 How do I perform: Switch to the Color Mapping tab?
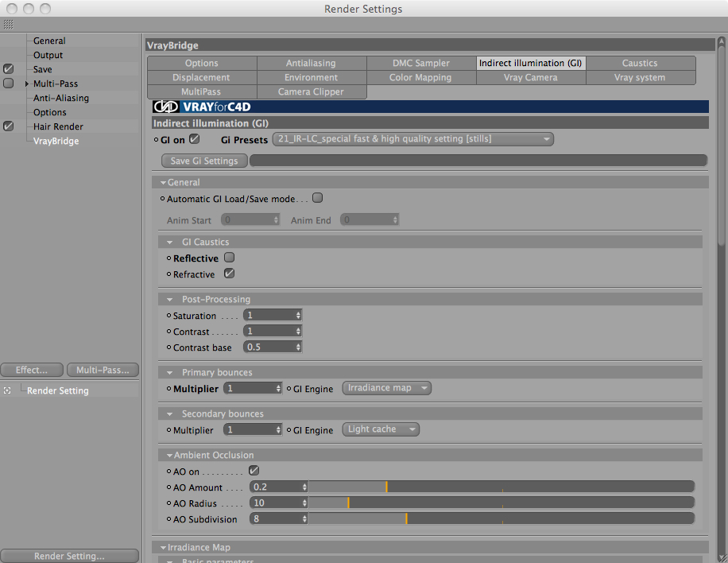[x=420, y=78]
